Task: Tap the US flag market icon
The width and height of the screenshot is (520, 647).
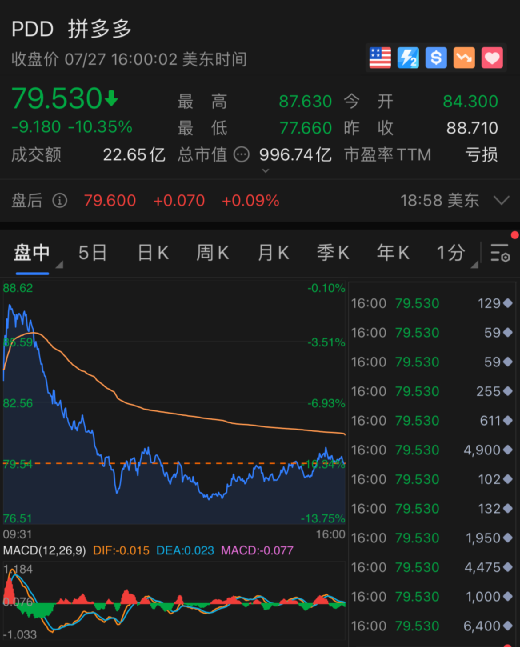Action: coord(380,58)
